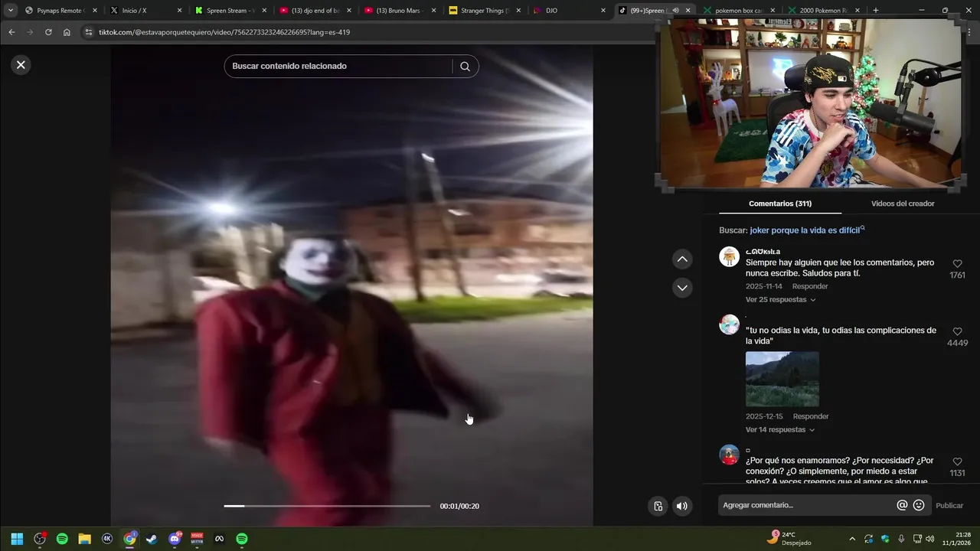Like the comment with 1131 likes
Screen dimensions: 980x551
pyautogui.click(x=957, y=461)
